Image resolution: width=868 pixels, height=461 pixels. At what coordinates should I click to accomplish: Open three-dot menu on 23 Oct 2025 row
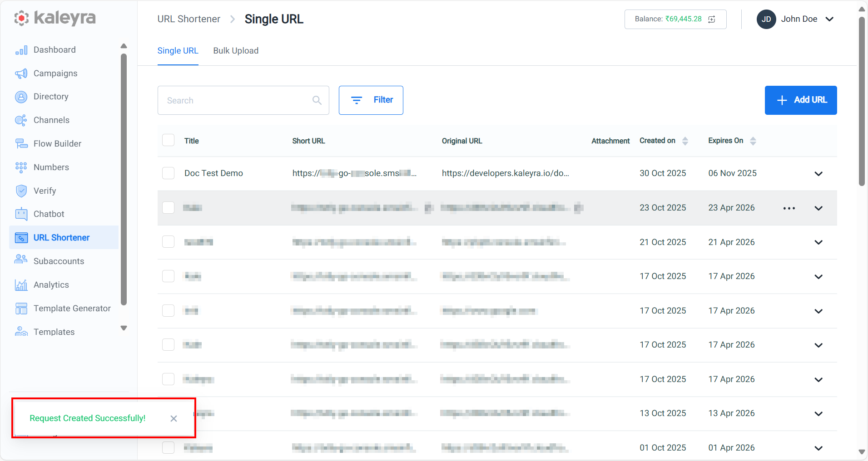(x=789, y=208)
